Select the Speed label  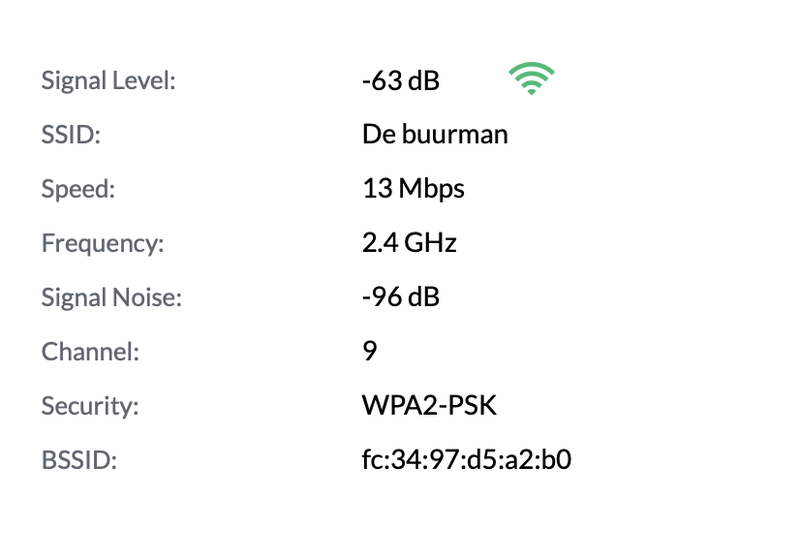coord(78,189)
